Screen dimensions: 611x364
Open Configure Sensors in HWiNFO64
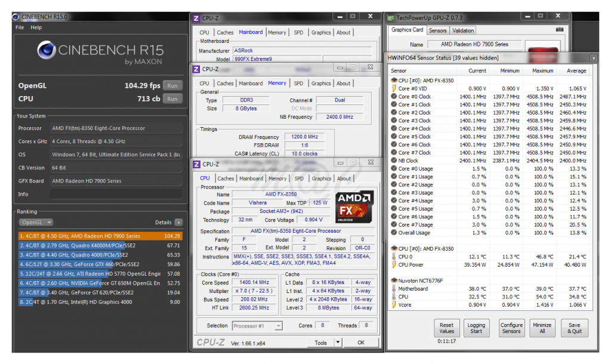click(511, 328)
